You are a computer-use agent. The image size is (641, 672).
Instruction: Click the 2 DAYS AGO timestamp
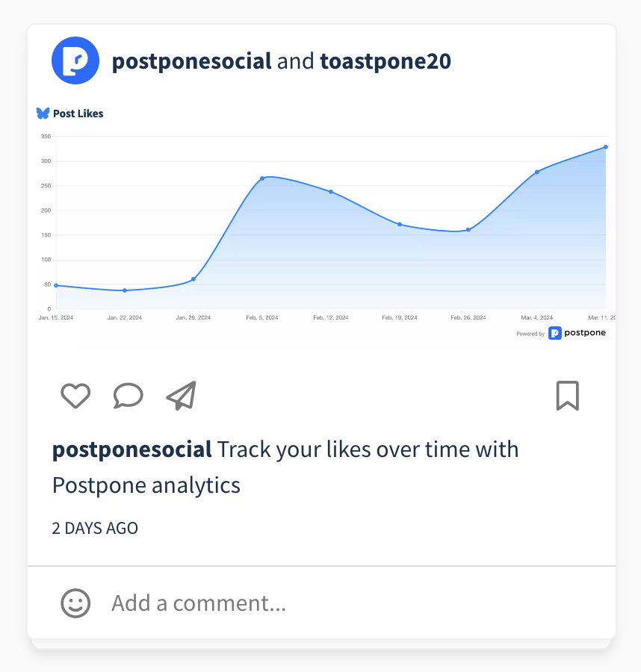tap(95, 529)
